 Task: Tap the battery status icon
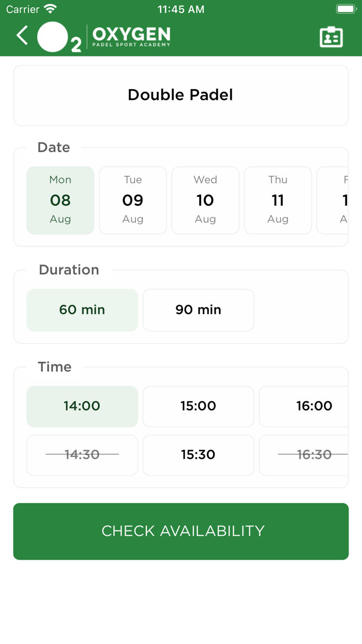tap(345, 9)
